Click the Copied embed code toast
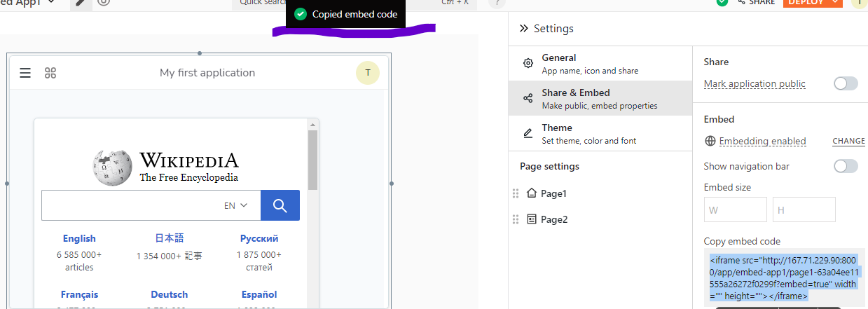This screenshot has height=309, width=868. pyautogui.click(x=345, y=14)
